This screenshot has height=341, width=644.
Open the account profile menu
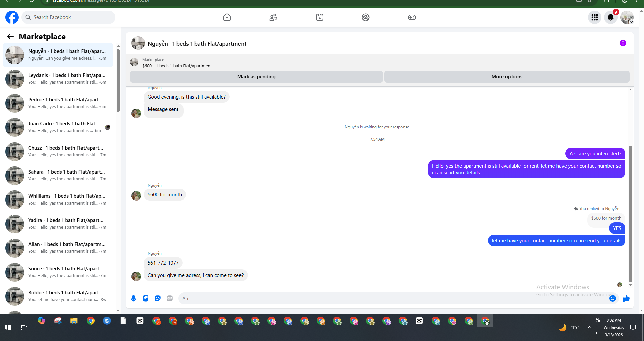(627, 17)
